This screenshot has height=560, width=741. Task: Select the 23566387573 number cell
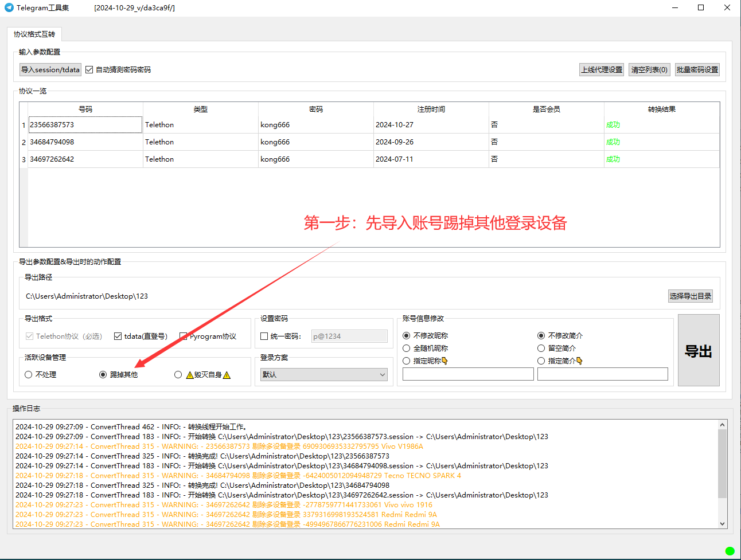(x=85, y=124)
